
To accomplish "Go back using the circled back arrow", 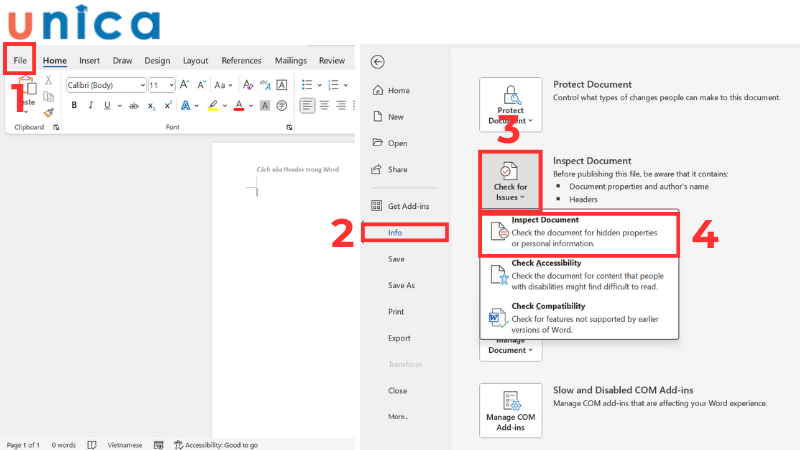I will (378, 62).
